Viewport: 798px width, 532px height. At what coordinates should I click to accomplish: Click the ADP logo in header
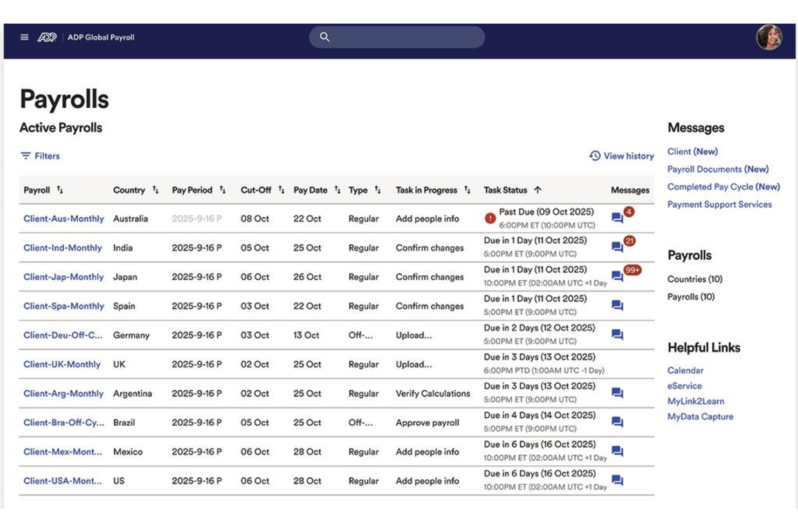47,37
